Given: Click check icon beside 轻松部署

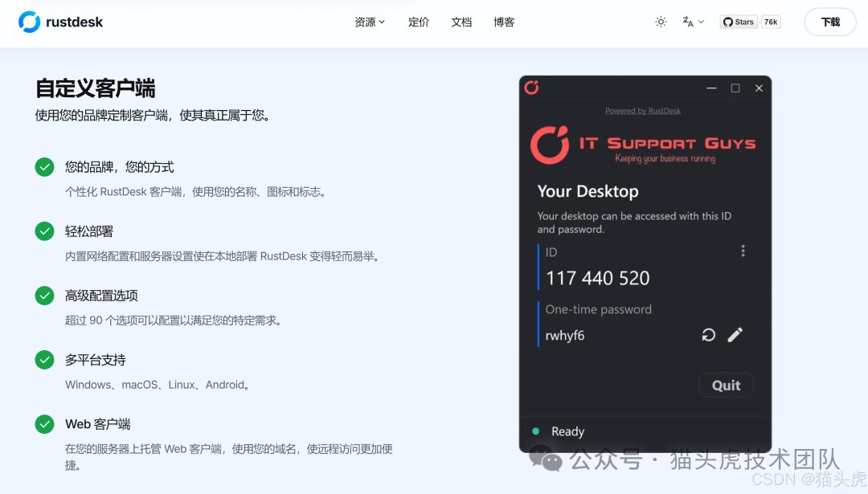Looking at the screenshot, I should [44, 231].
